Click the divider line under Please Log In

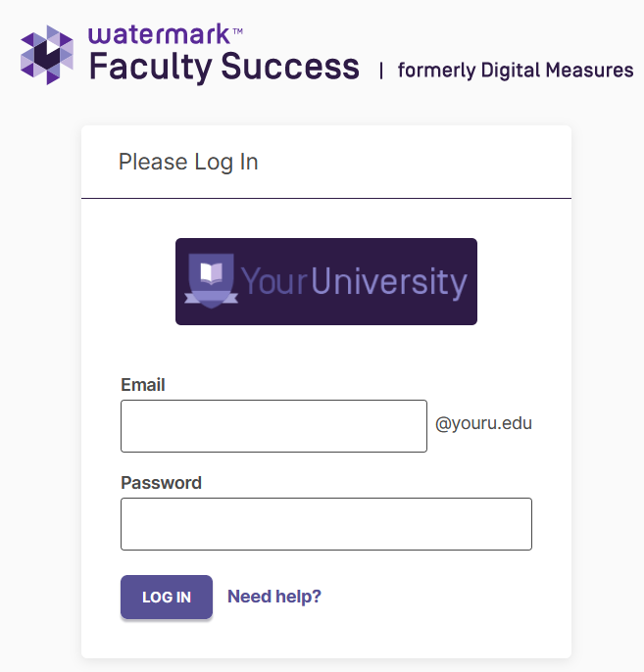[326, 199]
